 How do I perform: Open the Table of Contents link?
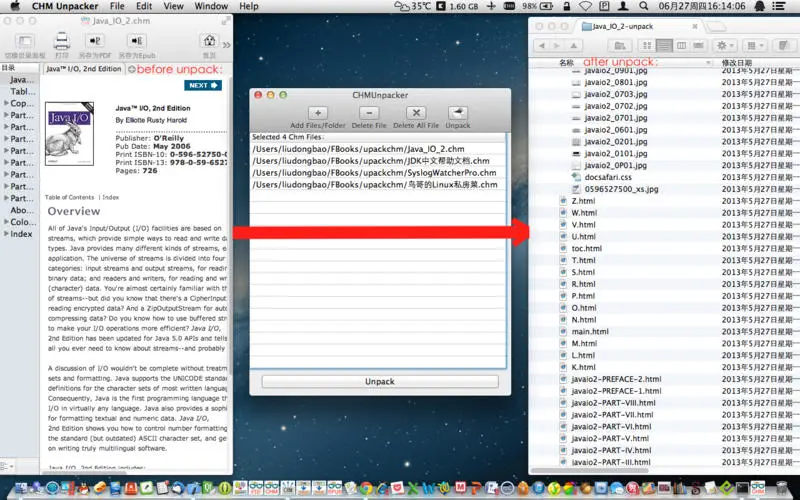click(69, 197)
